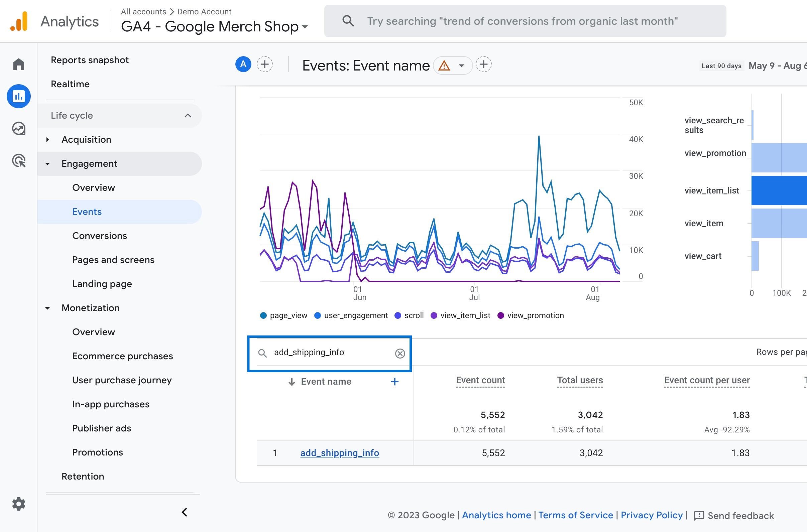807x532 pixels.
Task: Open Reports snapshot
Action: (x=90, y=60)
